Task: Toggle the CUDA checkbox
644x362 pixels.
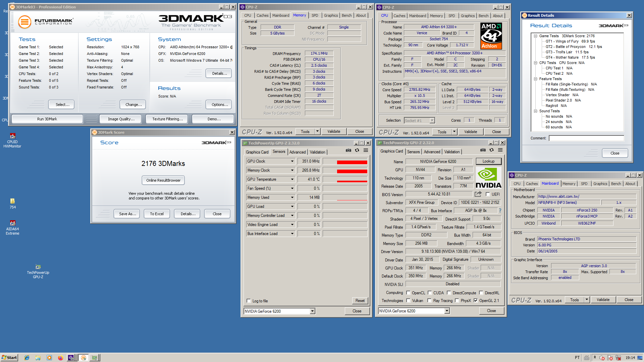Action: [x=429, y=293]
